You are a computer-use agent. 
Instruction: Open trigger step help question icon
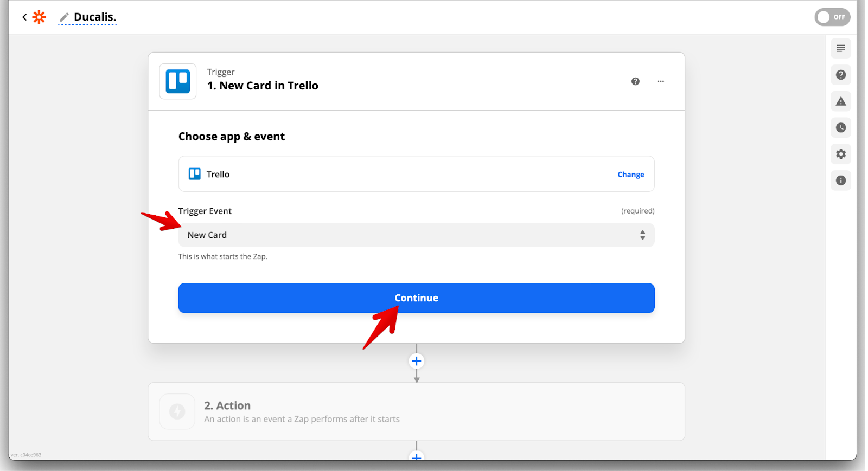tap(635, 81)
